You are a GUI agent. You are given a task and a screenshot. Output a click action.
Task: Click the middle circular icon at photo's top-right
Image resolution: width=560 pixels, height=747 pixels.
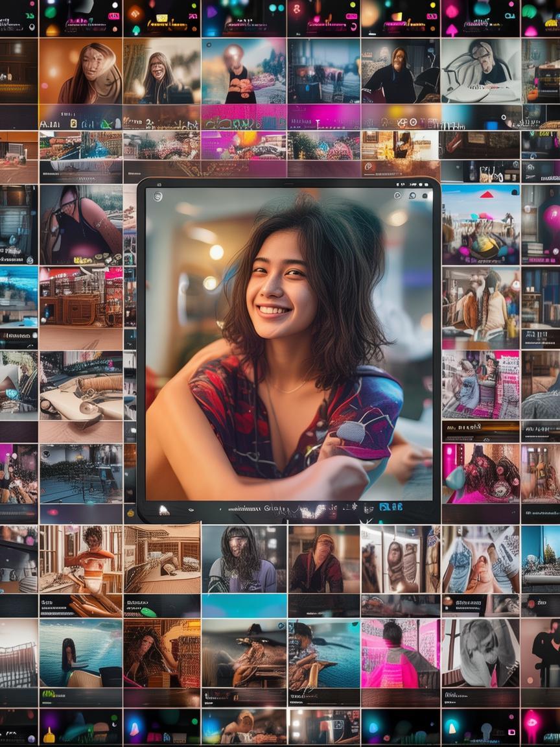click(x=412, y=196)
